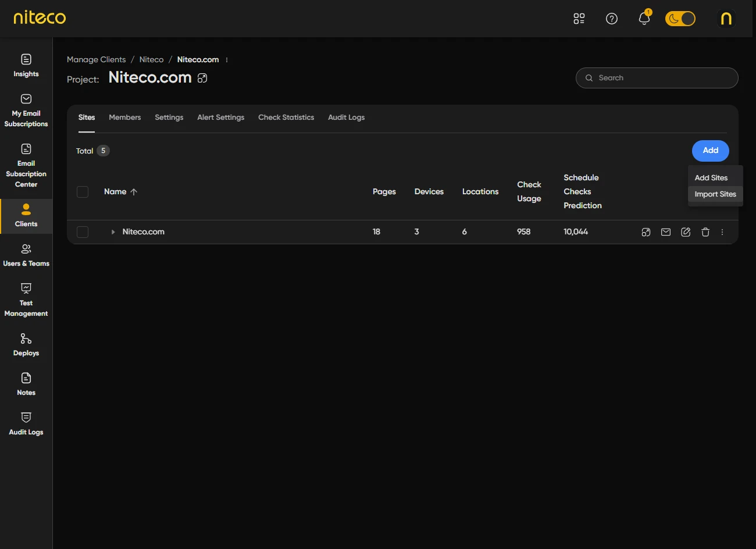Screen dimensions: 756x549
Task: Switch to the Members tab
Action: pyautogui.click(x=125, y=117)
